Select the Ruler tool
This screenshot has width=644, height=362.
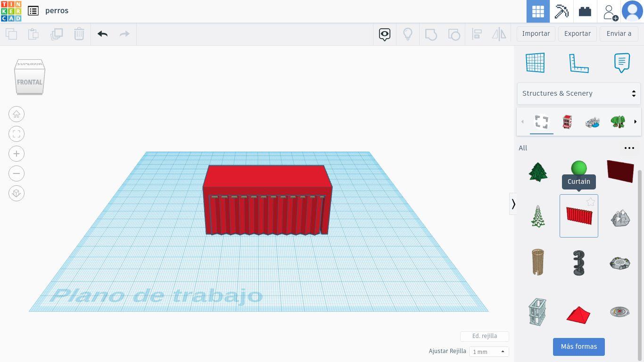578,63
